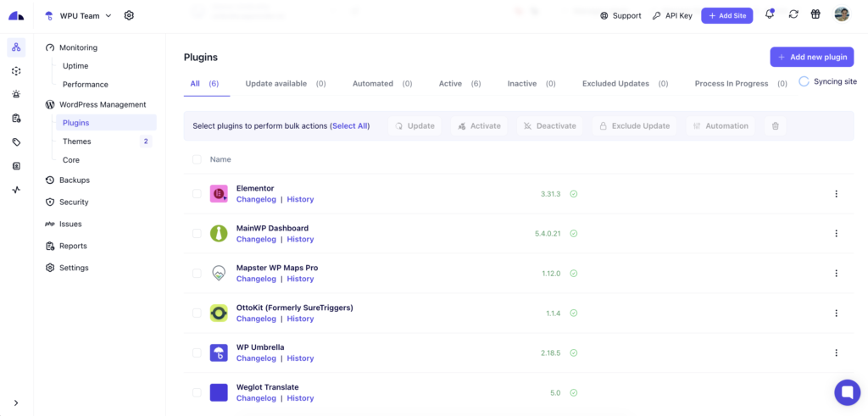This screenshot has height=416, width=868.
Task: Switch to Process In Progress tab
Action: [741, 84]
